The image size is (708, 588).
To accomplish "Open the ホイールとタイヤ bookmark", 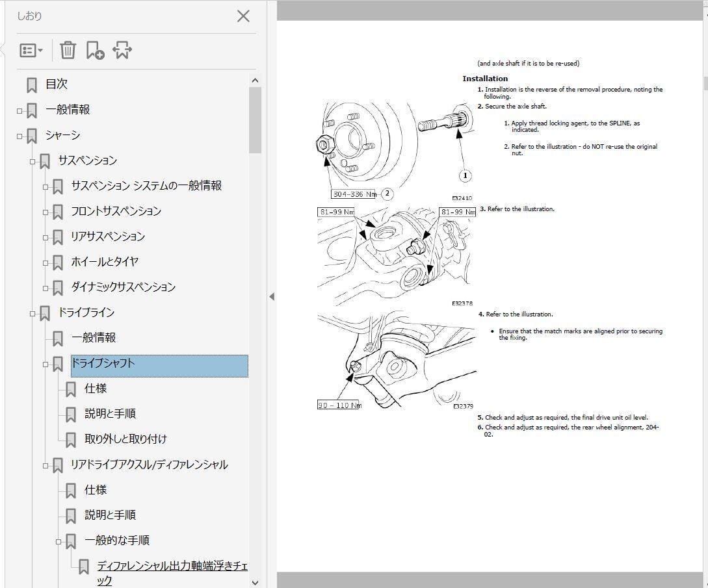I will pyautogui.click(x=105, y=261).
